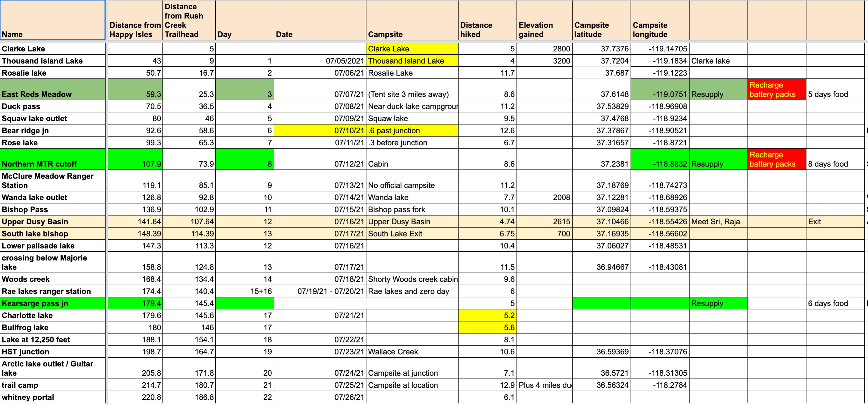Click the 'Lower palisade lake' cell
The height and width of the screenshot is (405, 868).
(x=53, y=246)
